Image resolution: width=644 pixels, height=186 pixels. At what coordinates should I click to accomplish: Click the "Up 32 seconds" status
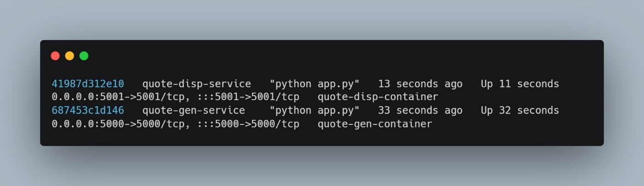(520, 111)
